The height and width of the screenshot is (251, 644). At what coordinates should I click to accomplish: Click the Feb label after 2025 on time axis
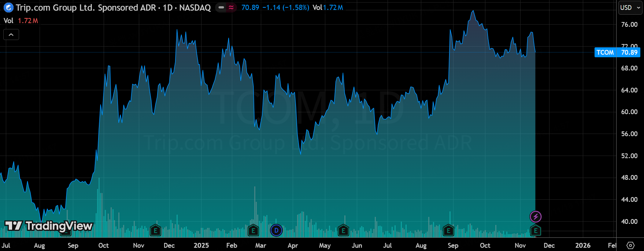pos(232,245)
